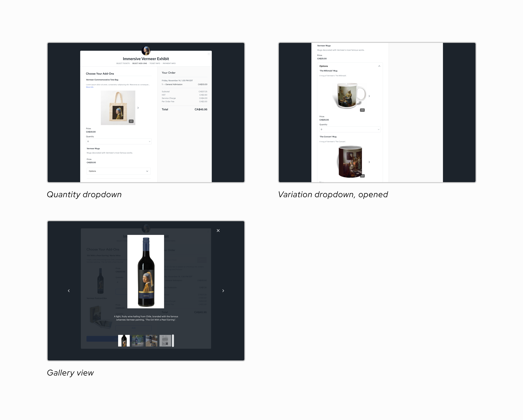Screen dimensions: 523x420
Task: Show the next Milkmaid mug photo
Action: tap(369, 96)
